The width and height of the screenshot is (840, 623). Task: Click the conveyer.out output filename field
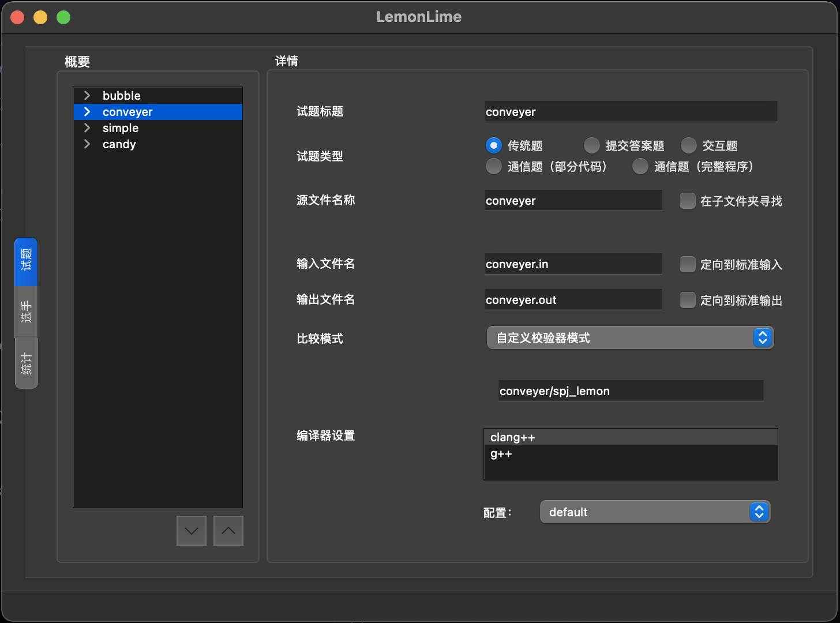[573, 299]
